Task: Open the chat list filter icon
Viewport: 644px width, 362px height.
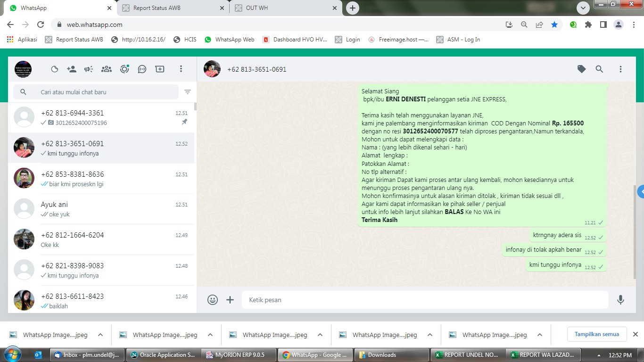Action: [x=188, y=92]
